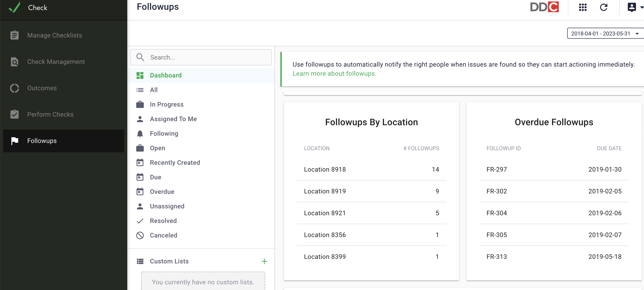
Task: Click the Unassigned person icon
Action: [140, 206]
